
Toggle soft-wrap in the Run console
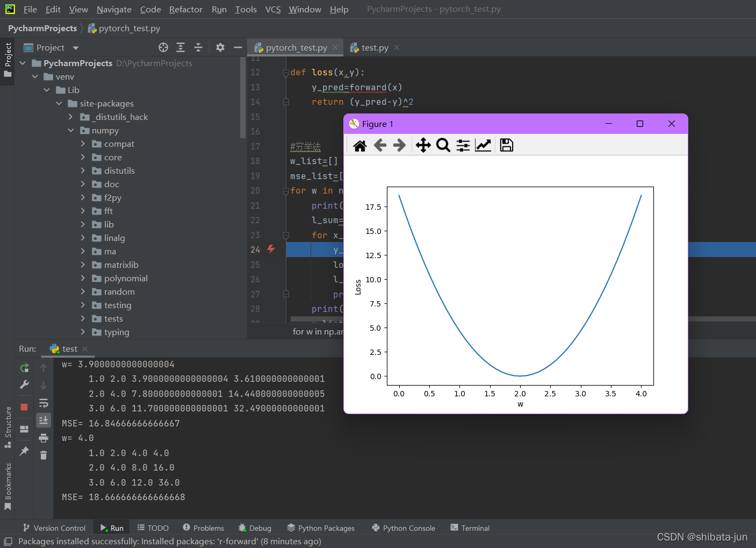44,402
